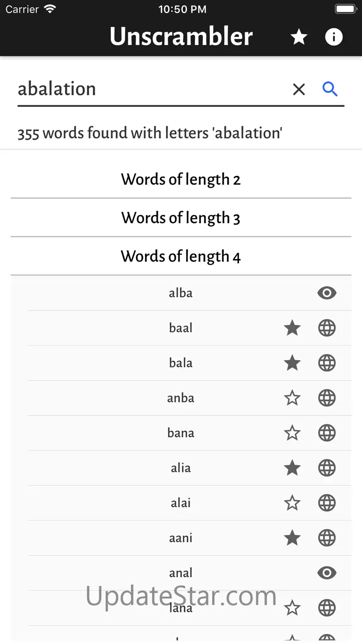Click the 'abalation' search input field

coord(149,89)
